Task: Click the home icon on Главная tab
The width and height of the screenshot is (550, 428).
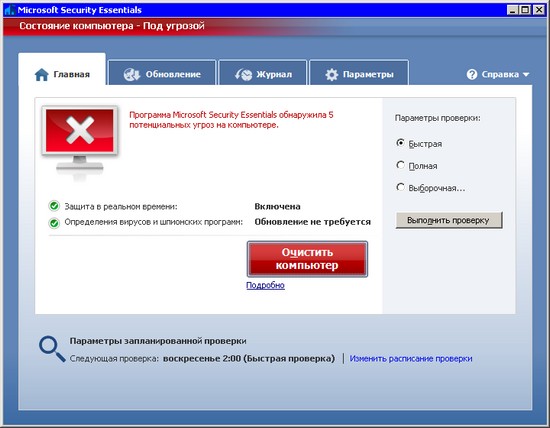Action: (x=42, y=74)
